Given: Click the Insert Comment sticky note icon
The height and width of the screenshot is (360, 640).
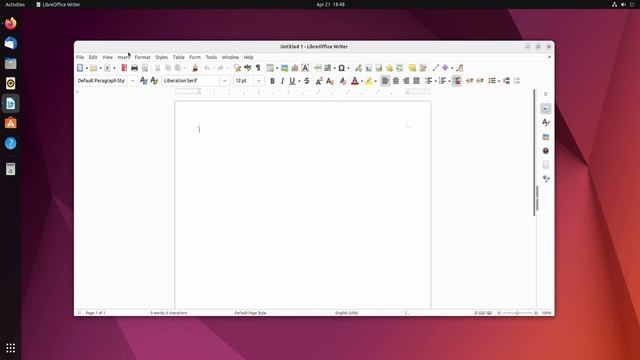Looking at the screenshot, I should click(x=413, y=68).
